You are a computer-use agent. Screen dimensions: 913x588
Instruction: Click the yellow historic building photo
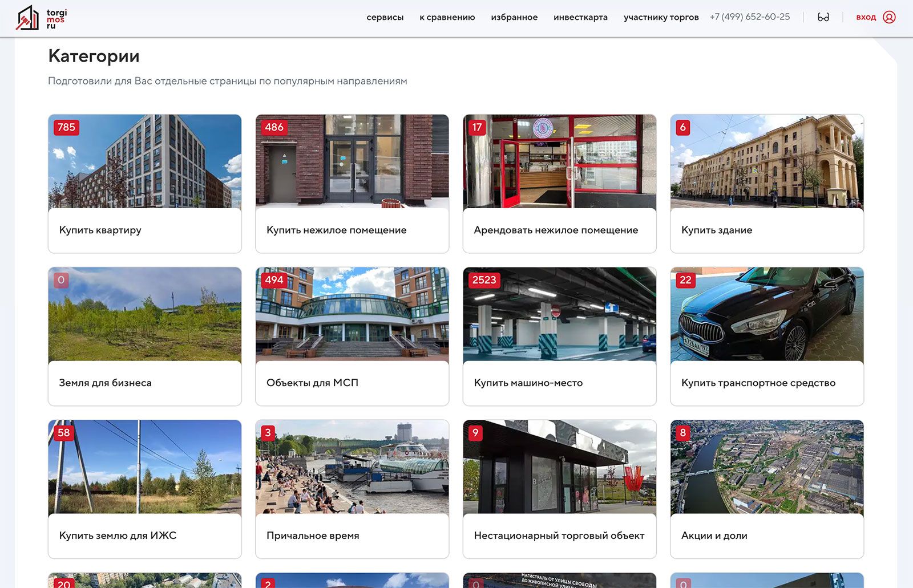pyautogui.click(x=767, y=161)
